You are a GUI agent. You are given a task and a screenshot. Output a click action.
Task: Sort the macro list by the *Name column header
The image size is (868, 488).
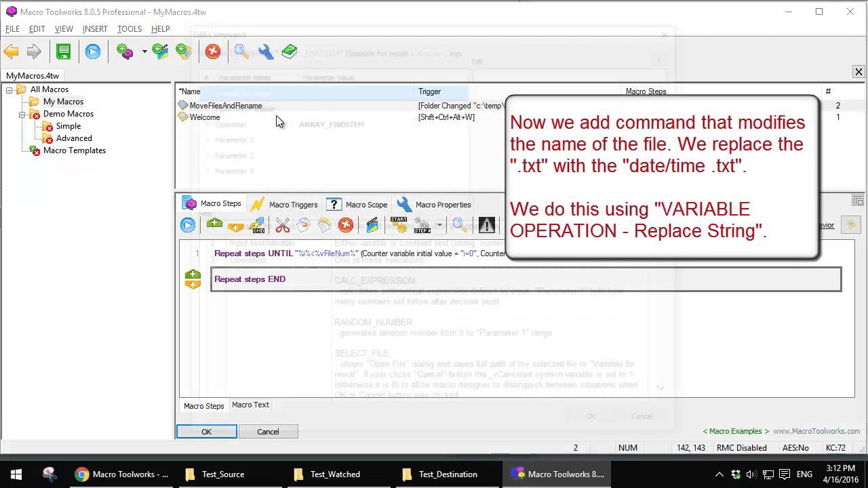[295, 91]
